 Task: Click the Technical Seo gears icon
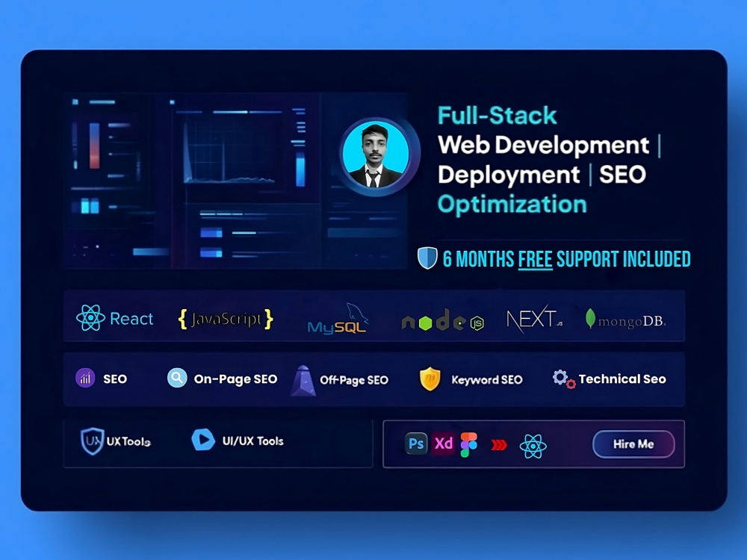tap(563, 379)
